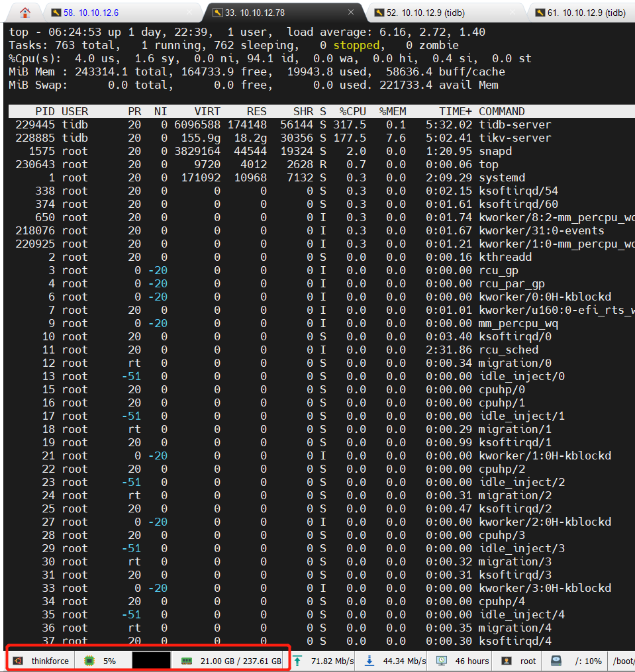Image resolution: width=635 pixels, height=672 pixels.
Task: Click the uptime monitor icon
Action: tap(442, 661)
